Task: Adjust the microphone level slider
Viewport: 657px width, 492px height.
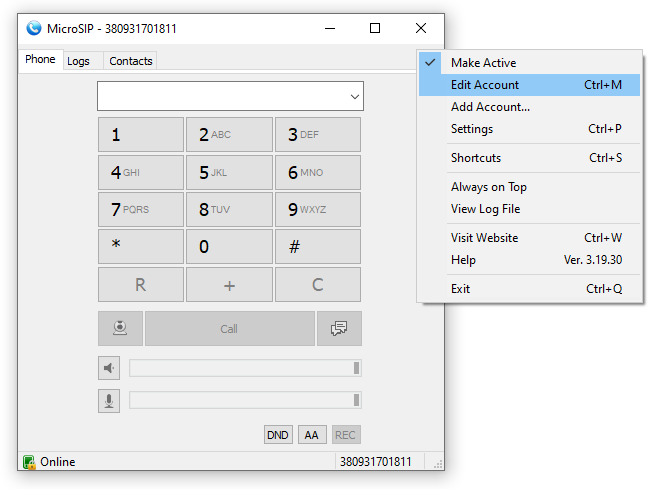Action: [x=245, y=400]
